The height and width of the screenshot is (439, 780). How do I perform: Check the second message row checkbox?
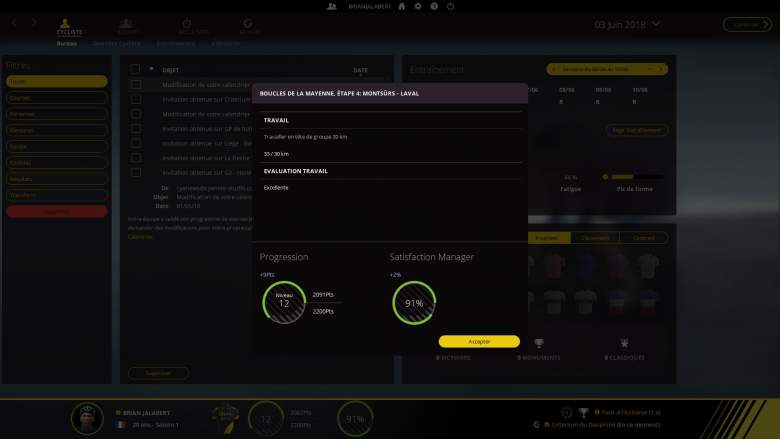pyautogui.click(x=135, y=100)
